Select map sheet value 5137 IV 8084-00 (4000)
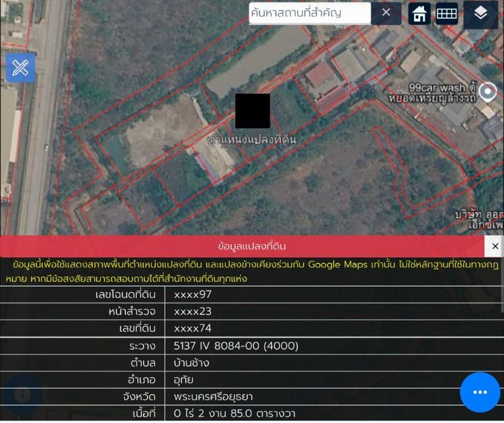 click(236, 346)
